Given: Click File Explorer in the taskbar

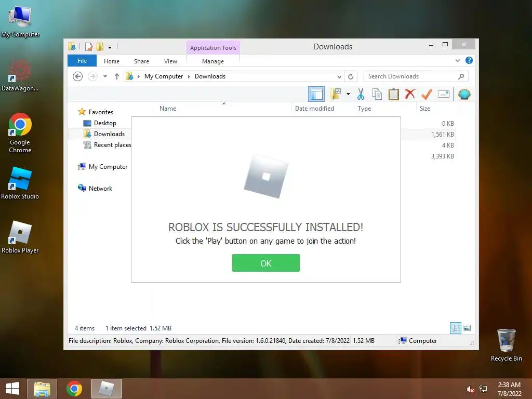Looking at the screenshot, I should click(42, 389).
